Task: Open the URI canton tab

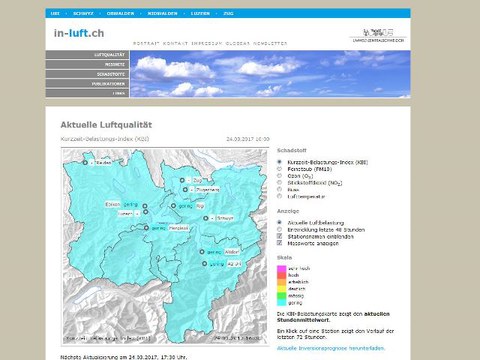Action: tap(55, 14)
